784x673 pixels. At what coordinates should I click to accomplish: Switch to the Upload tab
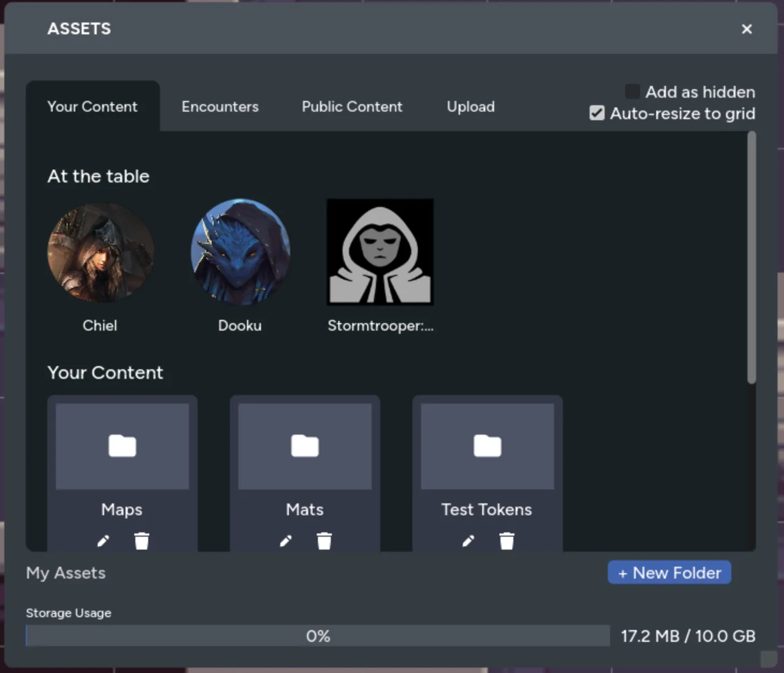click(x=470, y=106)
